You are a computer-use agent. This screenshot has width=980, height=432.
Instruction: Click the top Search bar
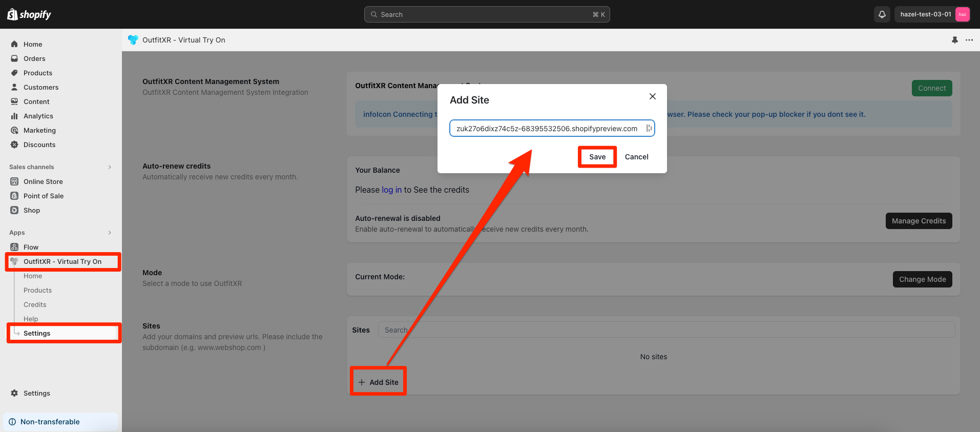pos(487,14)
